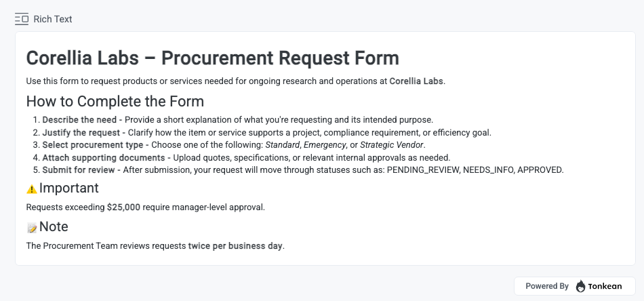Click the bold $25,000 amount
This screenshot has height=301, width=644.
tap(123, 207)
